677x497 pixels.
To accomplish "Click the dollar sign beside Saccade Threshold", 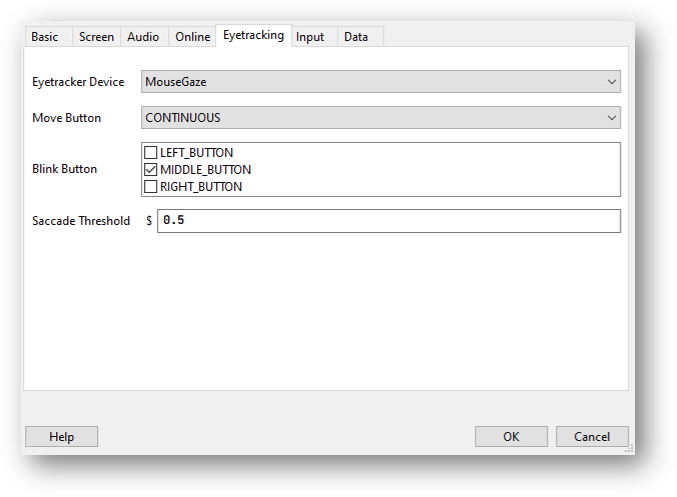I will [149, 221].
